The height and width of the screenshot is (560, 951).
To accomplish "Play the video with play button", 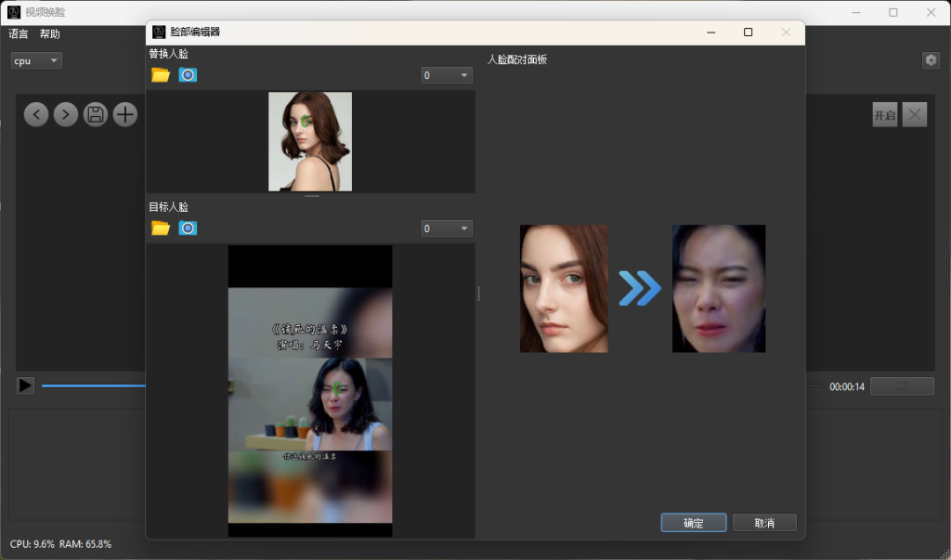I will pos(25,385).
